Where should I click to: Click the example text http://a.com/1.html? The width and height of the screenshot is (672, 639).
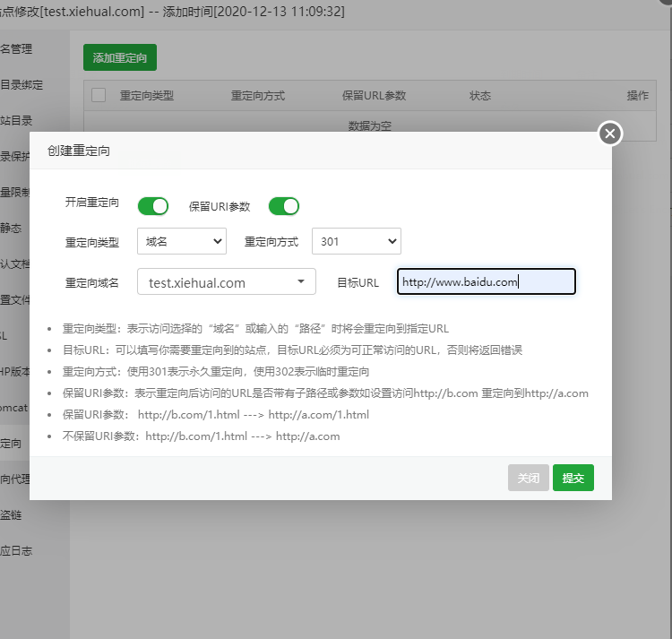point(318,415)
